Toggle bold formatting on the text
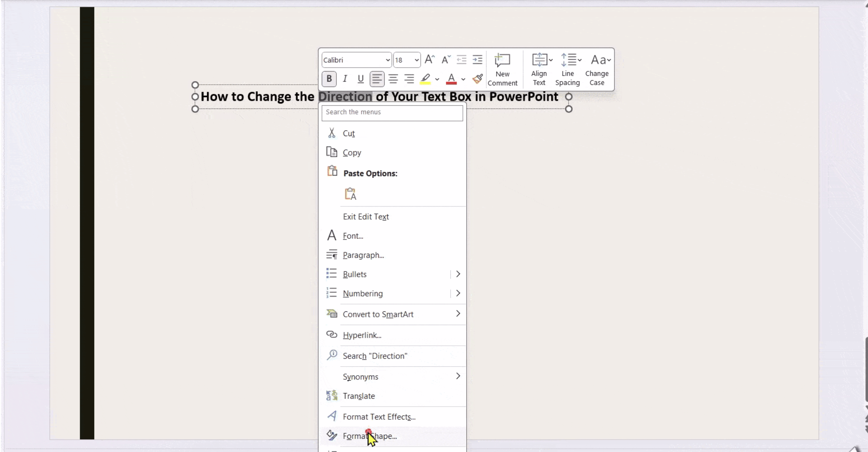868x452 pixels. [329, 79]
